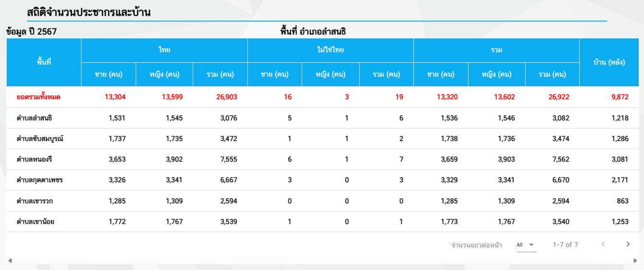
Task: Go to the previous table page
Action: (603, 245)
